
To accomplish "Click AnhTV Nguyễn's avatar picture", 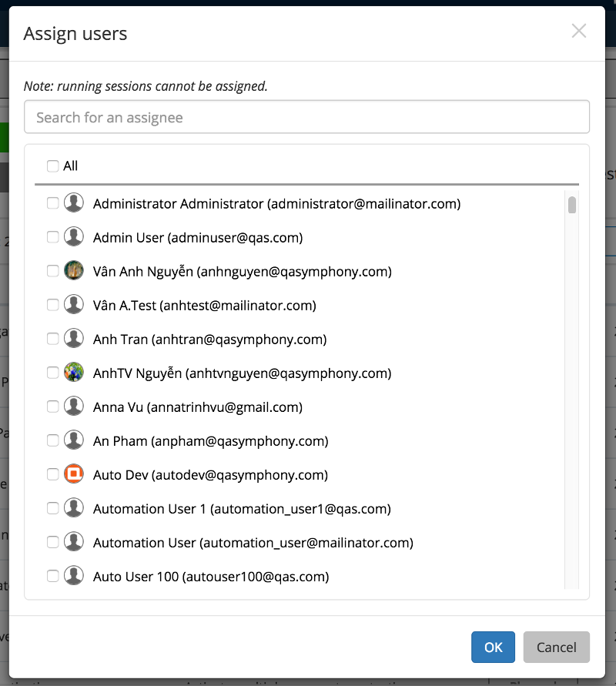I will coord(73,373).
